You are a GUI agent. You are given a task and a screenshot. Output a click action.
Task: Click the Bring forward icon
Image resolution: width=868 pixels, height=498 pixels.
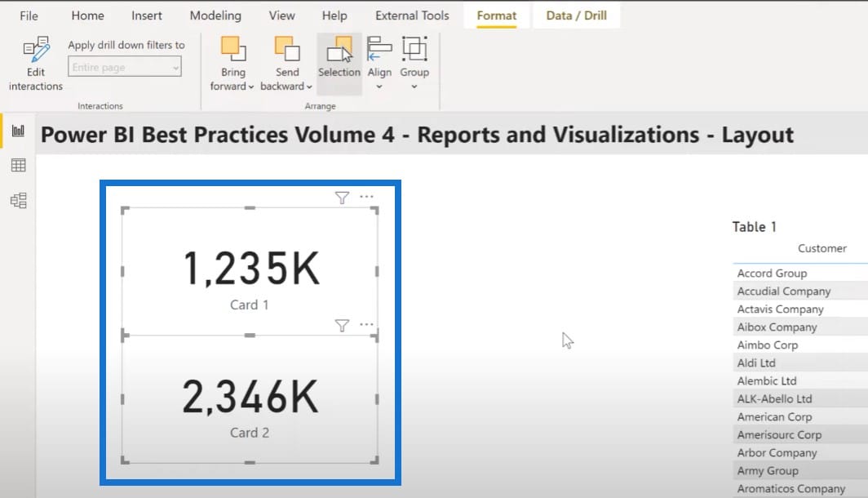[233, 49]
